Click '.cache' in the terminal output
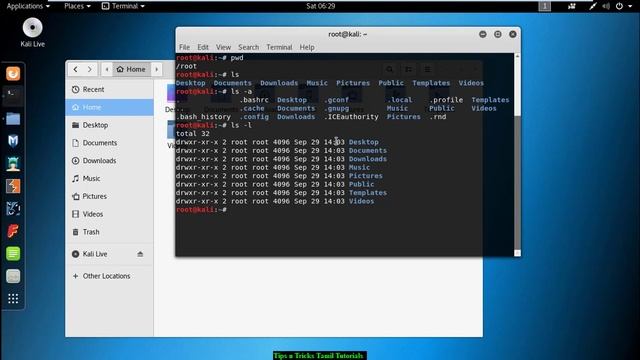The width and height of the screenshot is (640, 360). click(x=252, y=108)
